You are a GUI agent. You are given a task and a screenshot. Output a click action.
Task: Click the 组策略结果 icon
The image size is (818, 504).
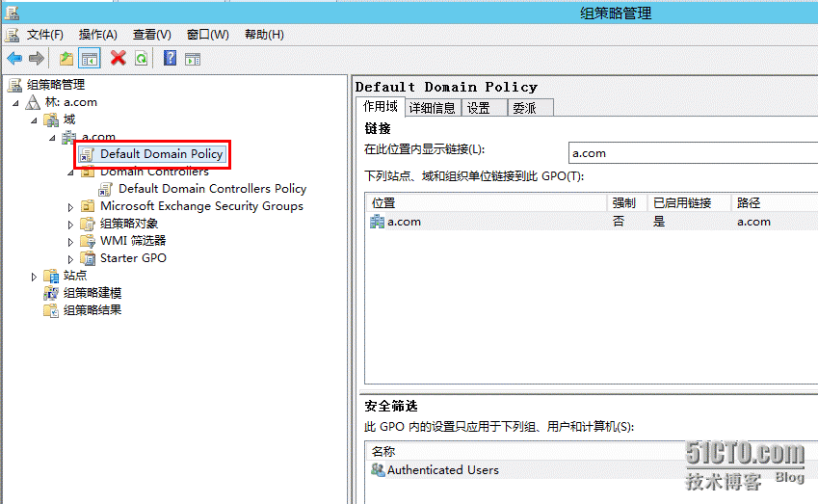pyautogui.click(x=51, y=310)
